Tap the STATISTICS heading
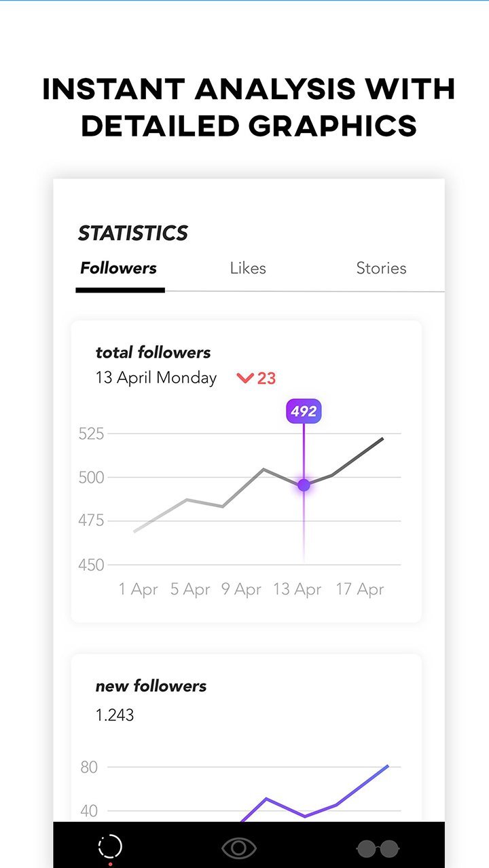The width and height of the screenshot is (489, 868). (133, 233)
